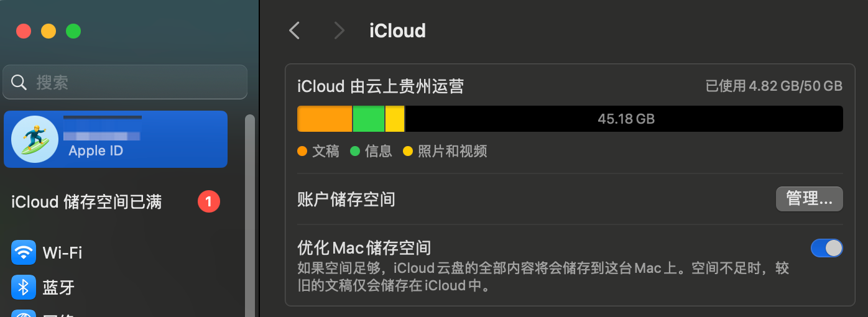Disable the 优化 Mac 储存空间 switch
The height and width of the screenshot is (317, 868).
(826, 248)
